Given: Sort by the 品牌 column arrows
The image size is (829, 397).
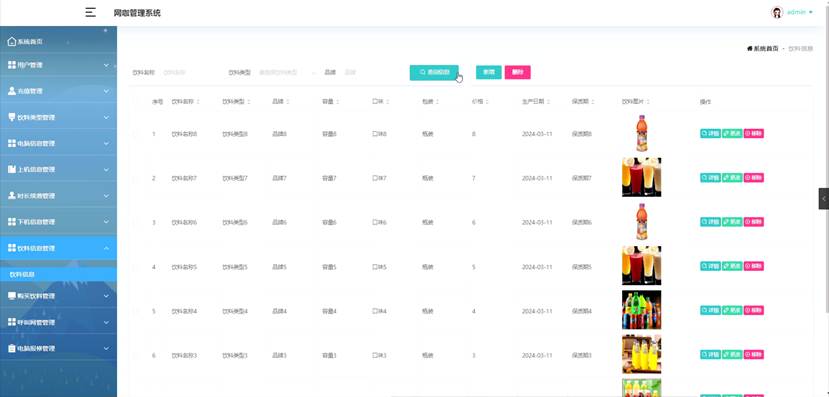Looking at the screenshot, I should coord(288,101).
